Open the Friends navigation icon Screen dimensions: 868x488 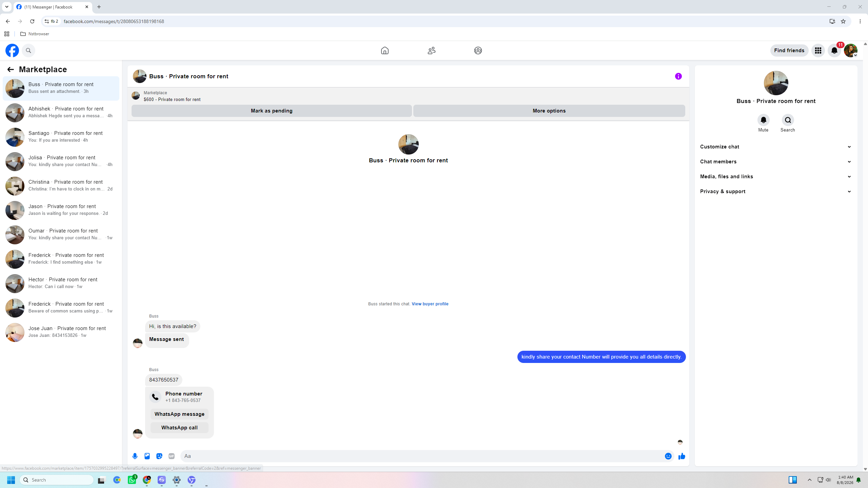click(x=431, y=50)
